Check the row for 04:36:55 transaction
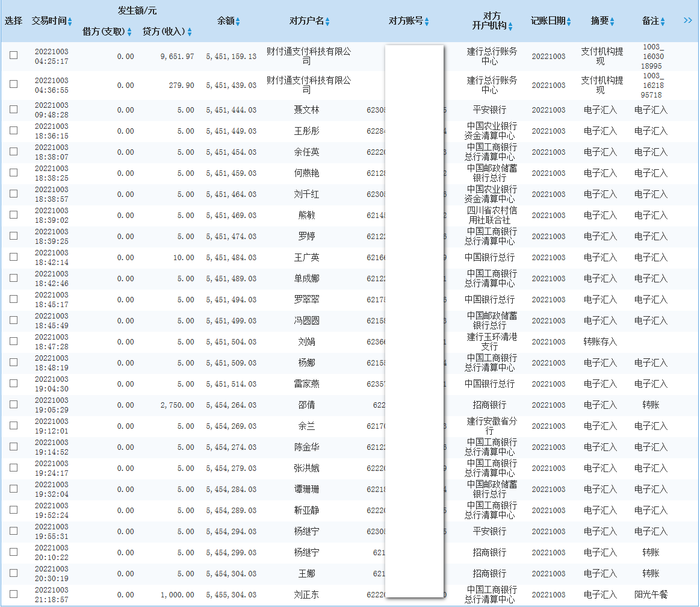The image size is (700, 607). click(14, 84)
